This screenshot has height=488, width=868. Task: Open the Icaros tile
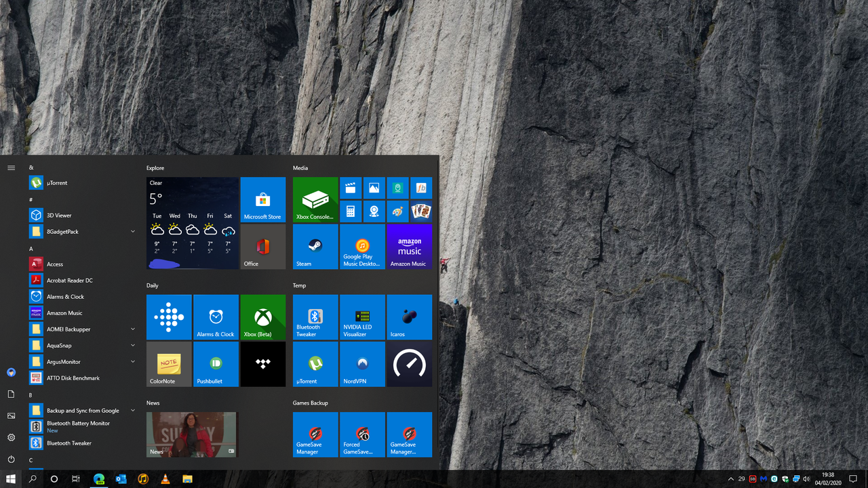click(410, 317)
